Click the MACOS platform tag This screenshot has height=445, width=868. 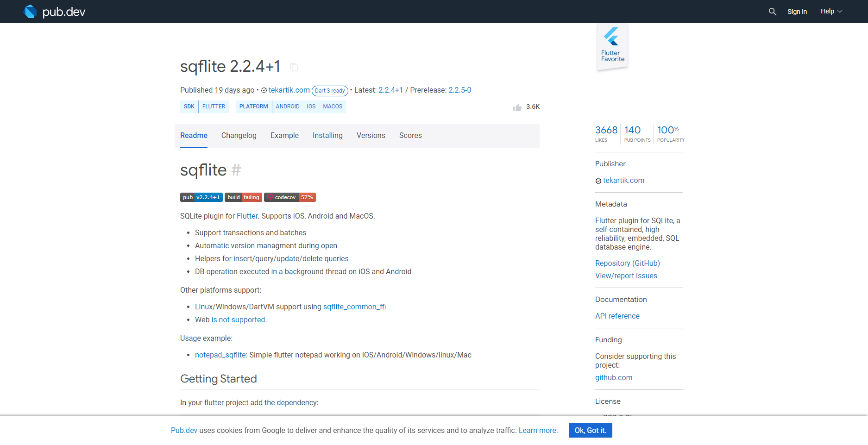tap(333, 107)
